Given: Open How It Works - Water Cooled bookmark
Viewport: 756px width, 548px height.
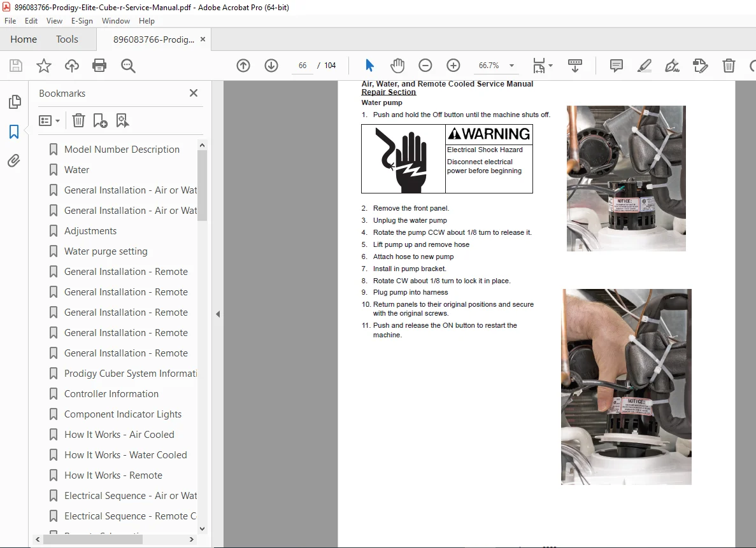Looking at the screenshot, I should [125, 455].
